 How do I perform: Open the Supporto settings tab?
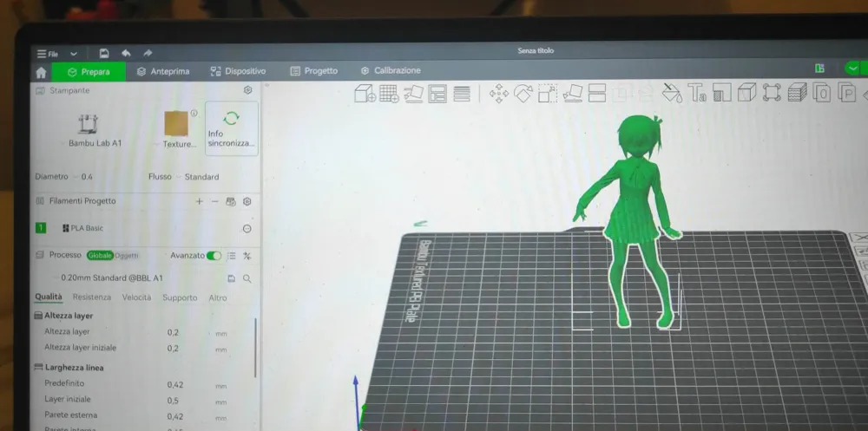pos(180,297)
